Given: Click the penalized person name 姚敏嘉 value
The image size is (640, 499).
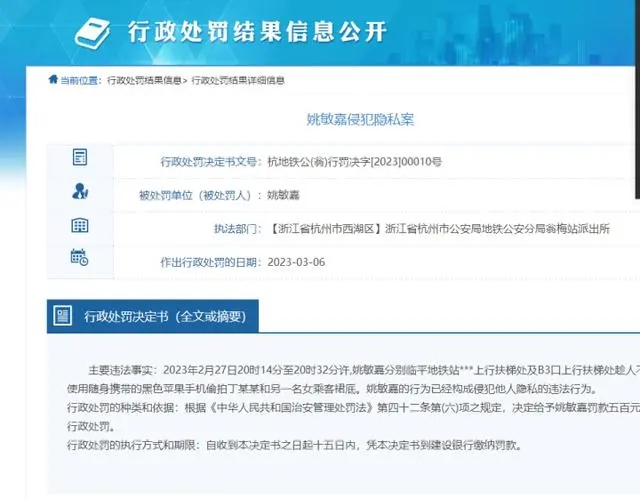Looking at the screenshot, I should [x=283, y=195].
